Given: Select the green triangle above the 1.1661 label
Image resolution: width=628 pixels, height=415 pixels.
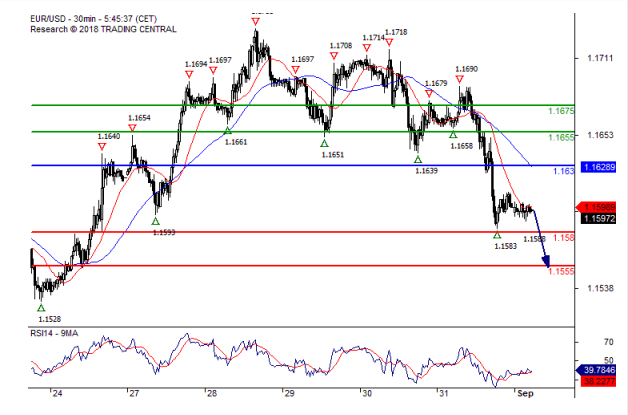Looking at the screenshot, I should click(x=228, y=131).
